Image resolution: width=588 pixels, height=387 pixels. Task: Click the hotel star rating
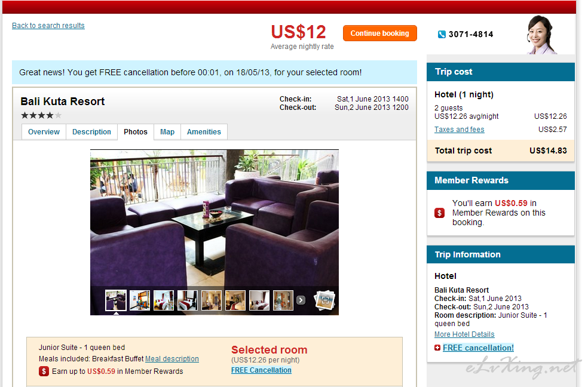pyautogui.click(x=41, y=115)
